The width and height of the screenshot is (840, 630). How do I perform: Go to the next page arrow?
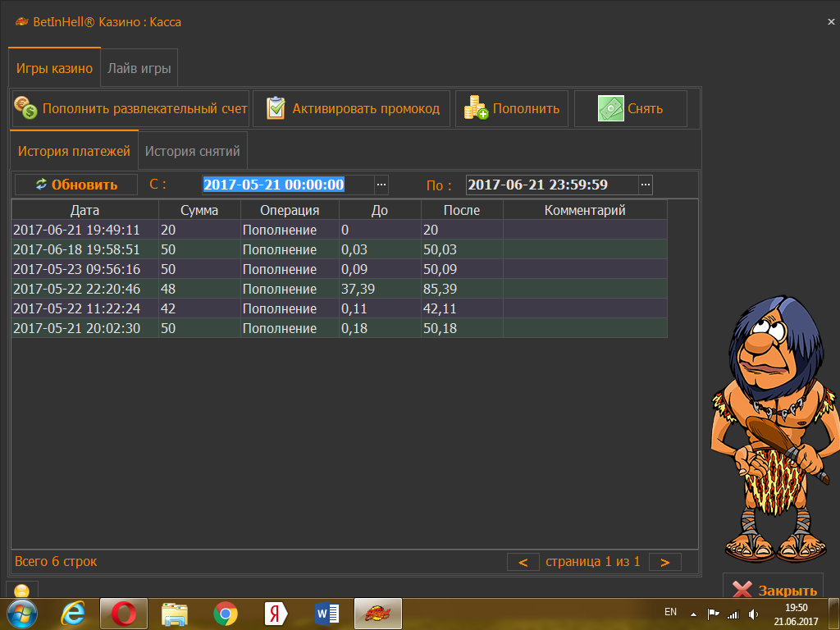point(664,562)
